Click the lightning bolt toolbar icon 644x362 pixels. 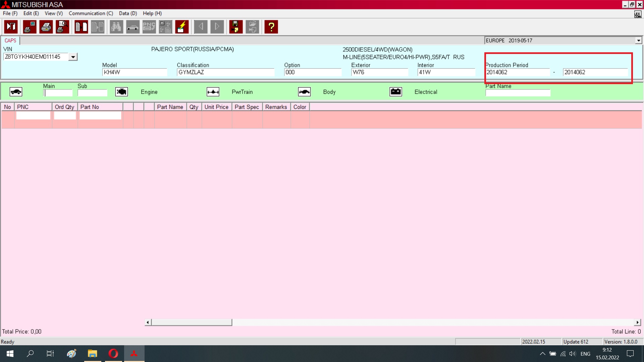pos(182,27)
